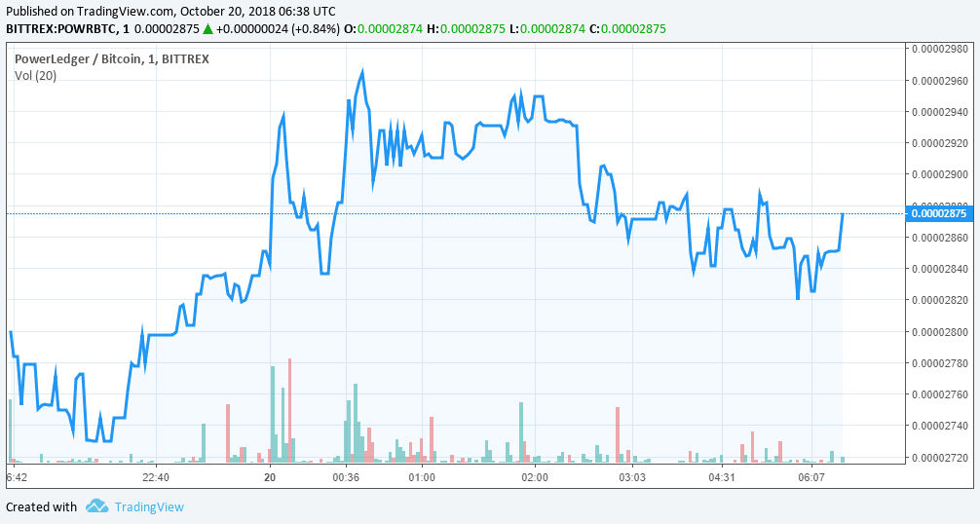
Task: Click the 0.00002720 price axis label
Action: click(939, 457)
